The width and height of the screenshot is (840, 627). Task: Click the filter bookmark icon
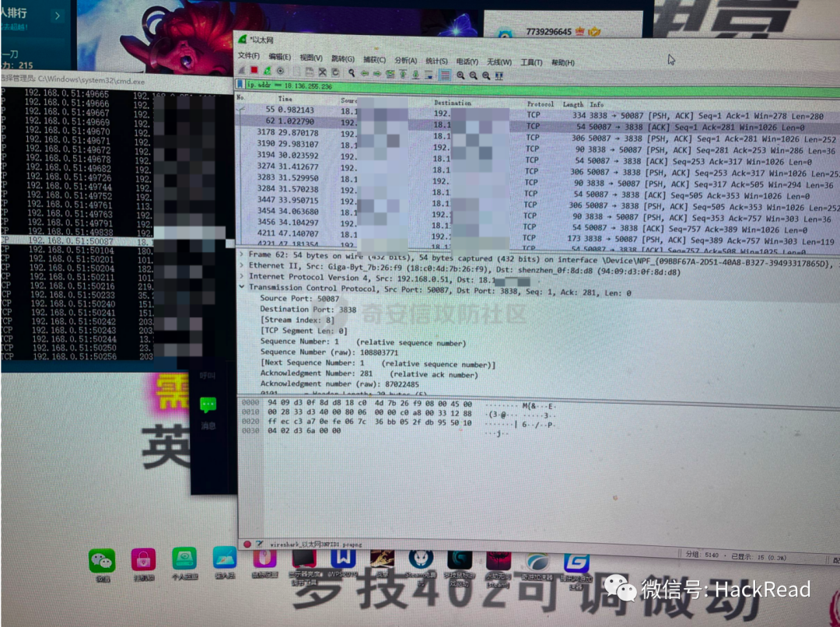click(240, 84)
